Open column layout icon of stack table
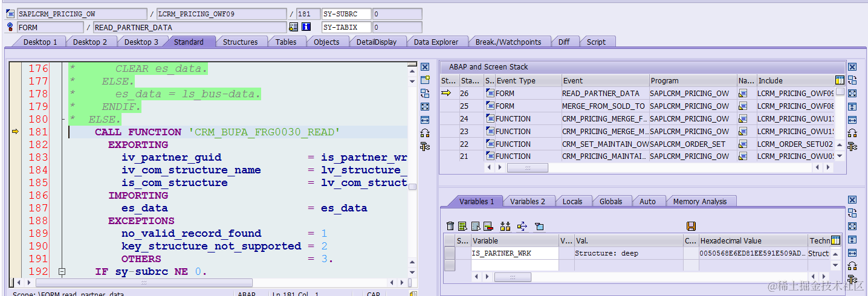868x296 pixels. click(840, 80)
